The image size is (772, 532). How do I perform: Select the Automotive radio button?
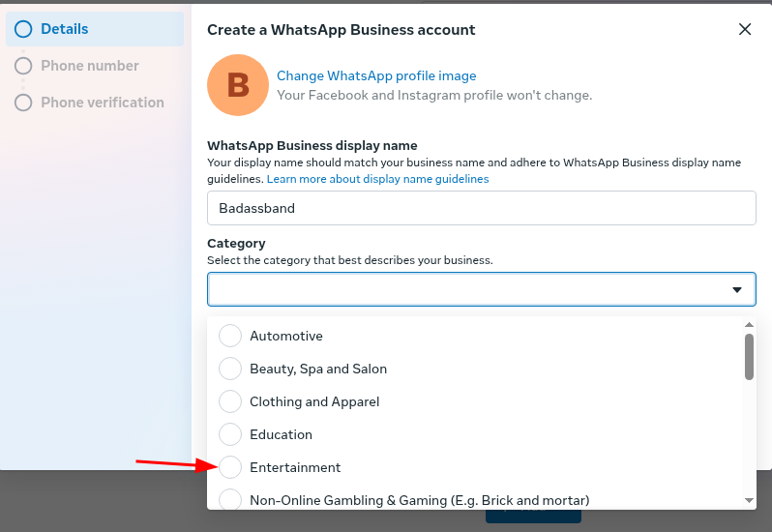point(230,336)
